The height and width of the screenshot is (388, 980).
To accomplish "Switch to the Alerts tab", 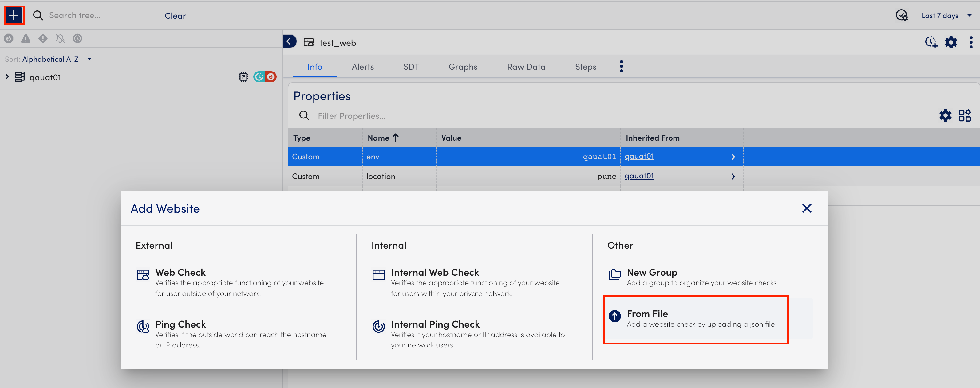I will (362, 66).
